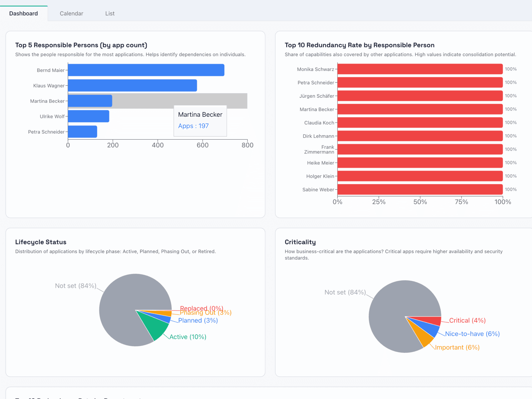Click Klaus Wagner's blue bar

coord(132,86)
